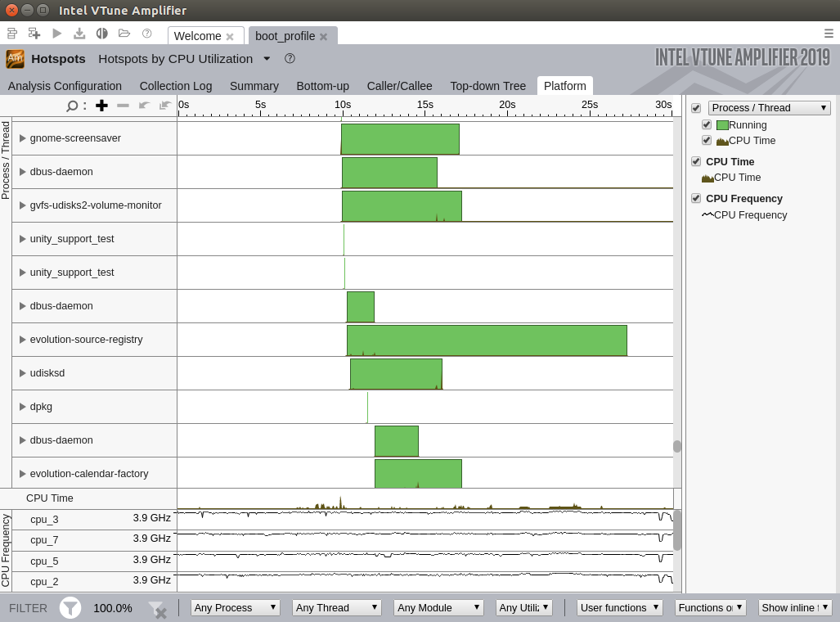Click the Import Result download icon
Viewport: 840px width, 622px height.
point(79,34)
